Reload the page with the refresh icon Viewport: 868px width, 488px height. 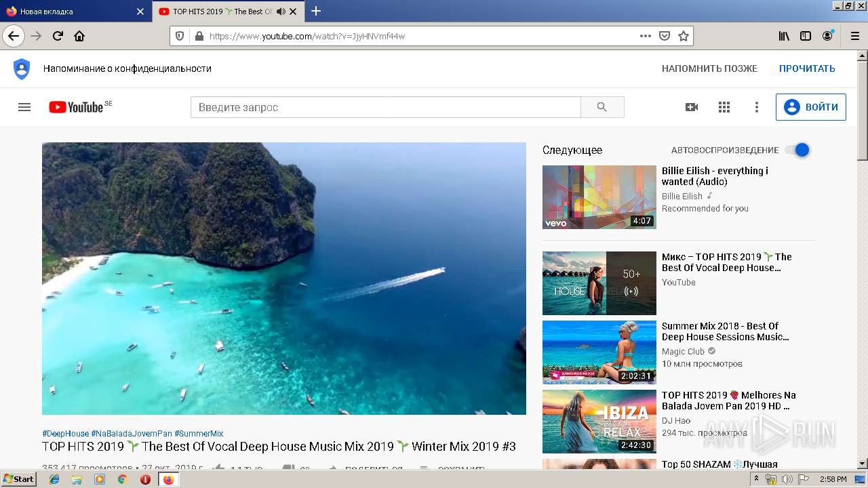58,36
